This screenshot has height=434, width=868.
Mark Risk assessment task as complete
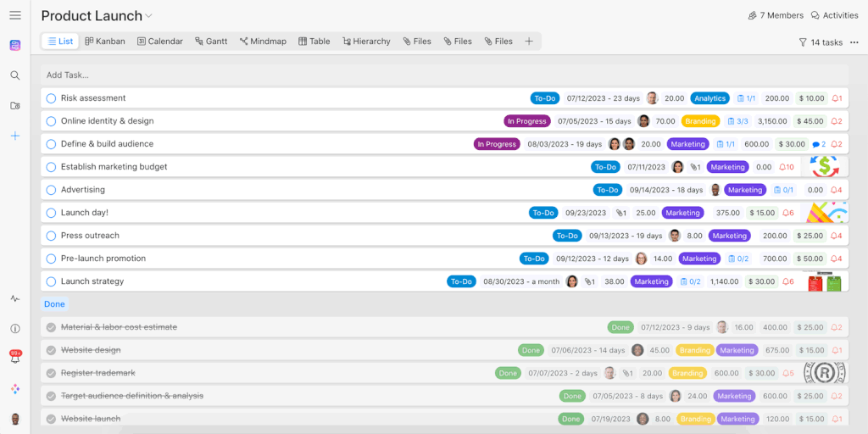pos(51,98)
